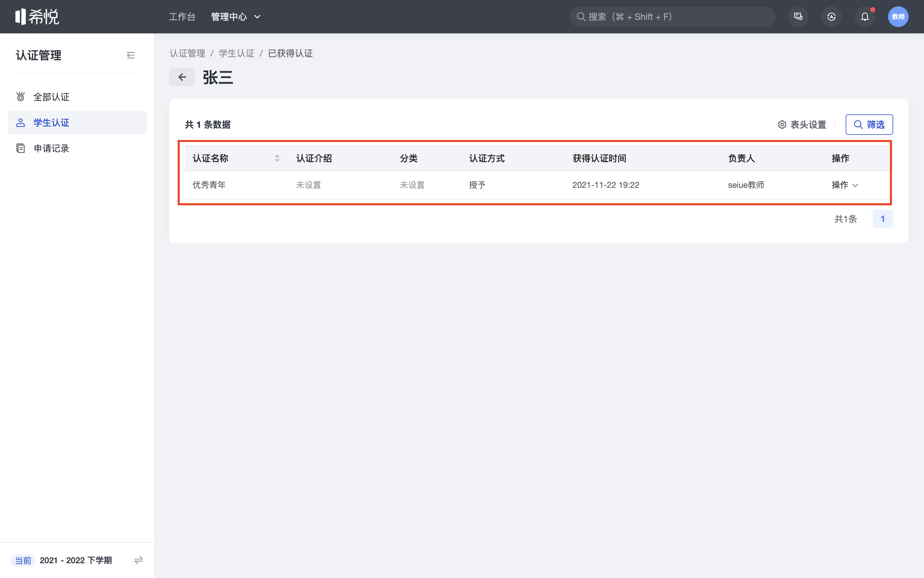This screenshot has width=924, height=578.
Task: Go to 学生认证 breadcrumb
Action: 237,54
